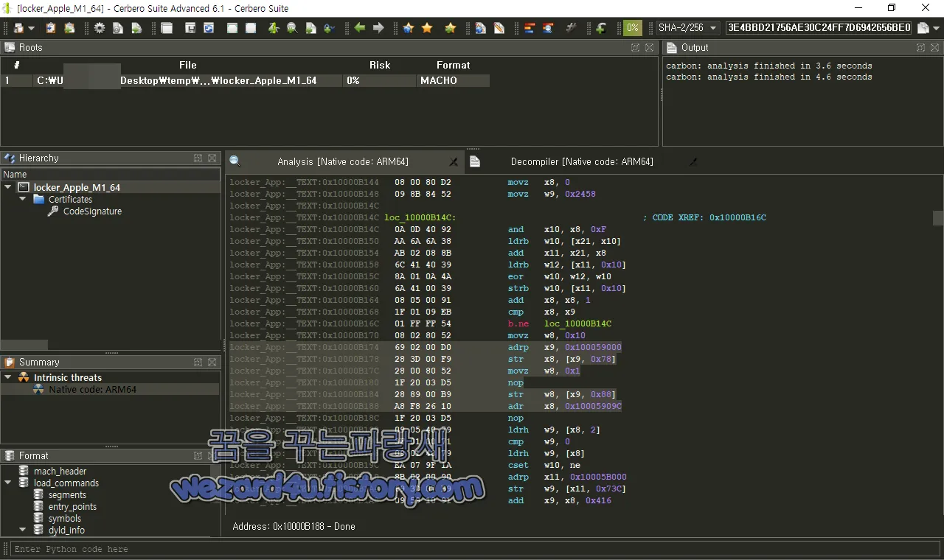Close the Hierarchy panel
The image size is (944, 560).
(x=212, y=158)
